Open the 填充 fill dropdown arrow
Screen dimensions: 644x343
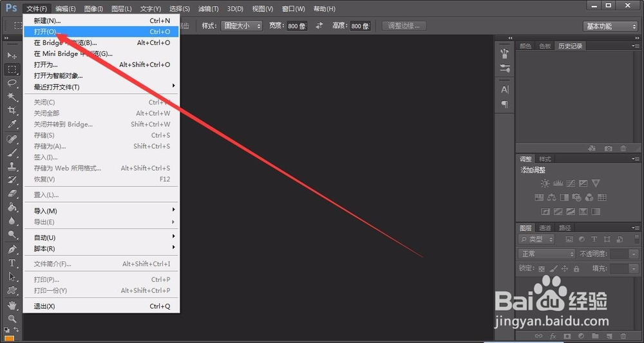(634, 269)
